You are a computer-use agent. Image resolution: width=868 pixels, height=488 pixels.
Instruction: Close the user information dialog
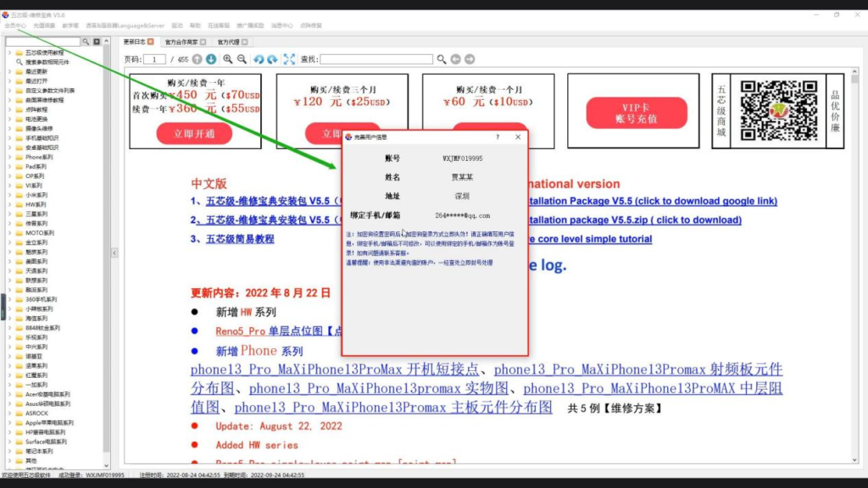click(x=518, y=136)
